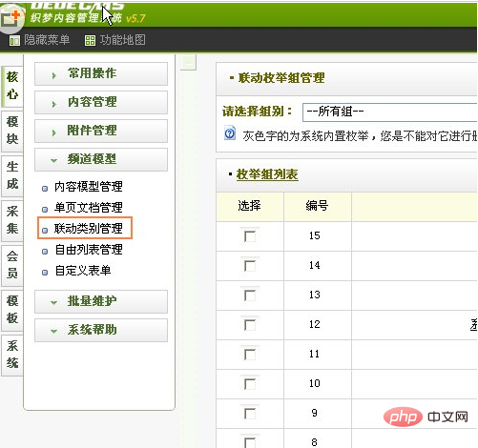
Task: Switch to the 生成 side tab
Action: (x=12, y=175)
